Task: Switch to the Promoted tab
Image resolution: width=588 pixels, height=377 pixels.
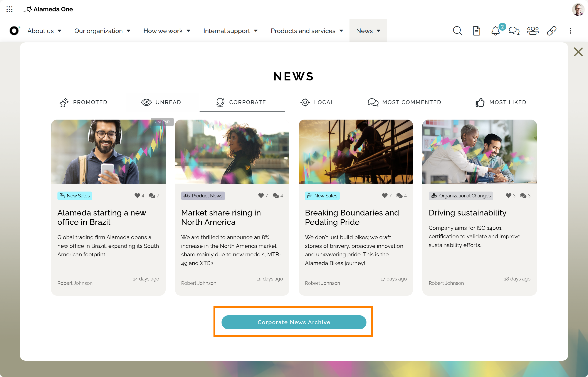Action: pos(83,102)
